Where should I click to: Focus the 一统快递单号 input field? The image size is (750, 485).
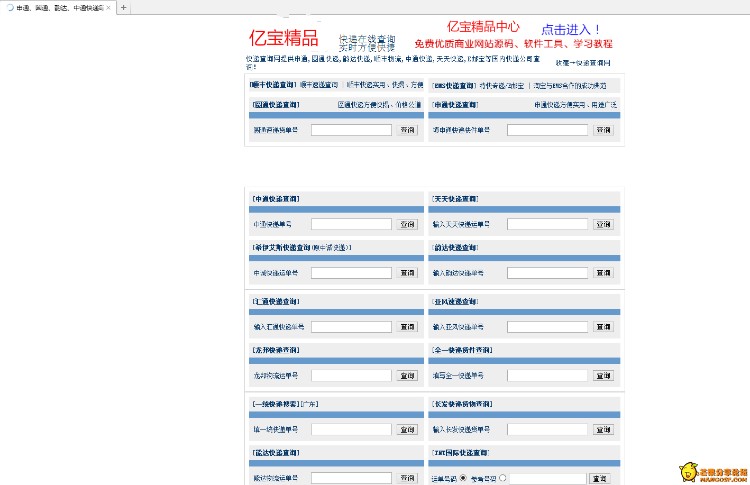[351, 430]
